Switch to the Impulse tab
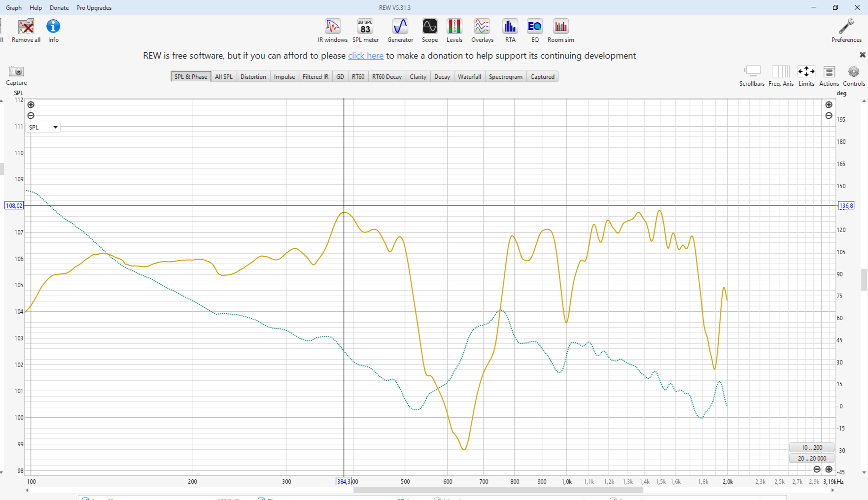This screenshot has height=500, width=868. click(284, 77)
